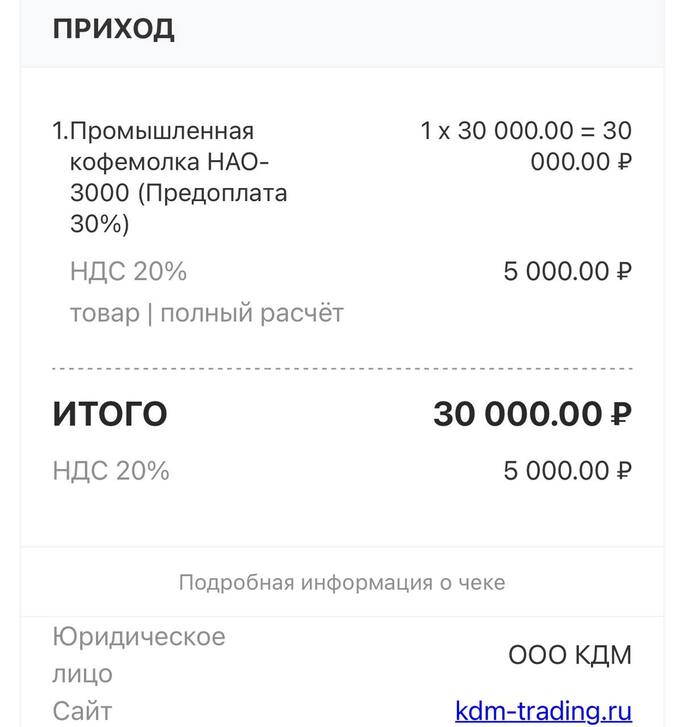The width and height of the screenshot is (700, 727).
Task: Click the ИТОГО total label
Action: pos(110,413)
